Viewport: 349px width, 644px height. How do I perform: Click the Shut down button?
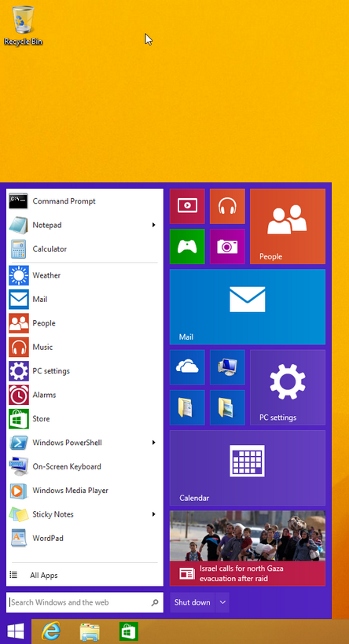[x=192, y=602]
